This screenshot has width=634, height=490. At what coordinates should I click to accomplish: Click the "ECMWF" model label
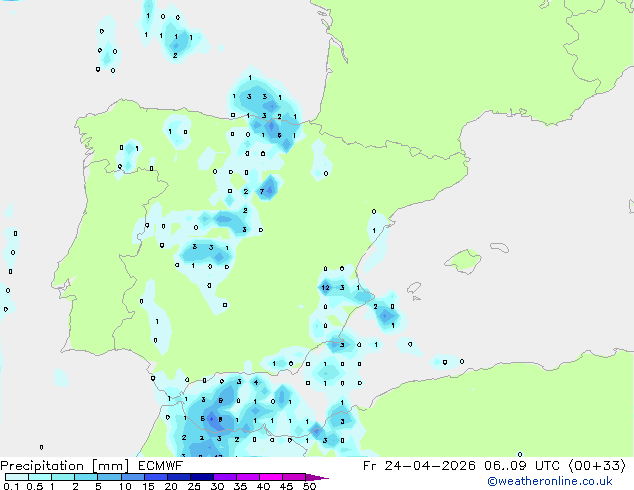point(160,466)
